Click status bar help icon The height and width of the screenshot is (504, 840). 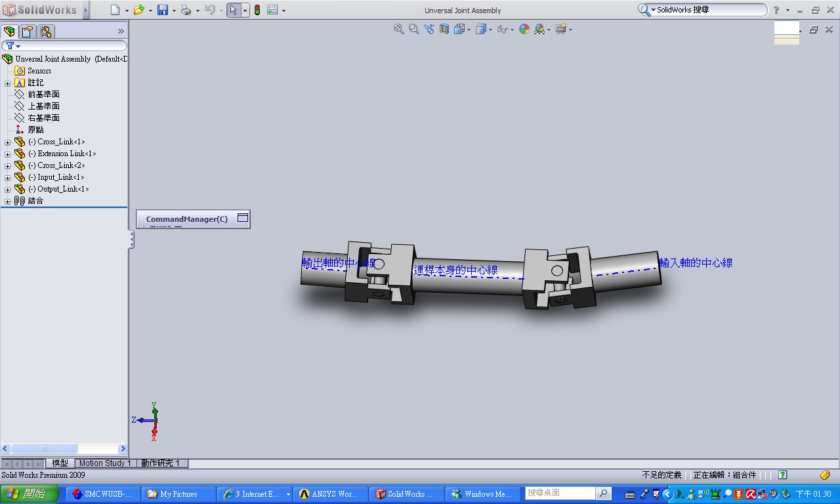click(782, 475)
